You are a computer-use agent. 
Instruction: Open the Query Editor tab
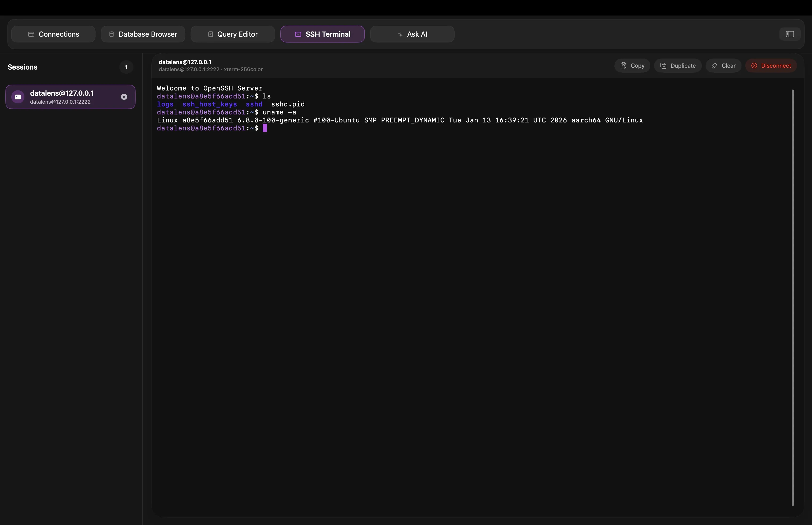click(x=233, y=34)
